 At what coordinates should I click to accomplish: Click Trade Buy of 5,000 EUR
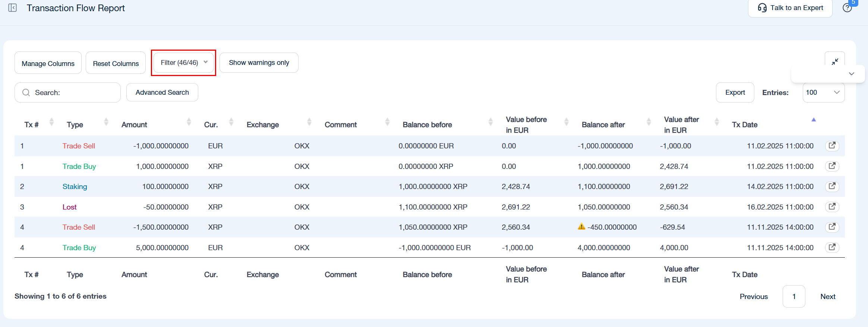pyautogui.click(x=79, y=248)
